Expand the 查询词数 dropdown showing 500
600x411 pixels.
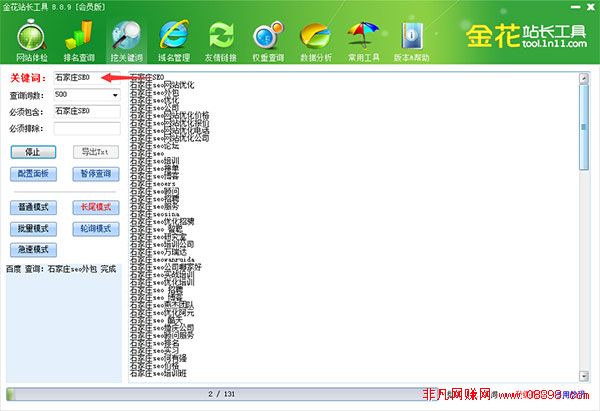[115, 95]
